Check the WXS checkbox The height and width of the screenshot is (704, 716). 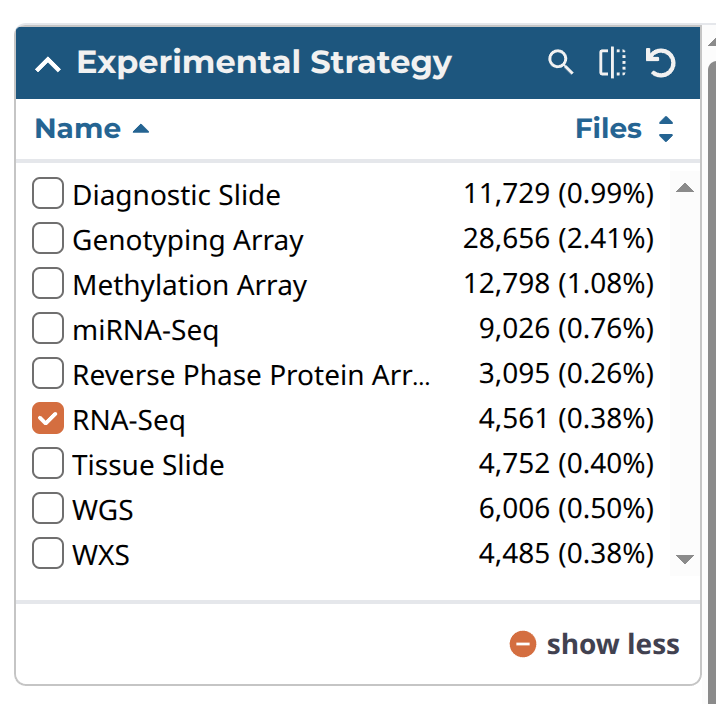tap(48, 553)
